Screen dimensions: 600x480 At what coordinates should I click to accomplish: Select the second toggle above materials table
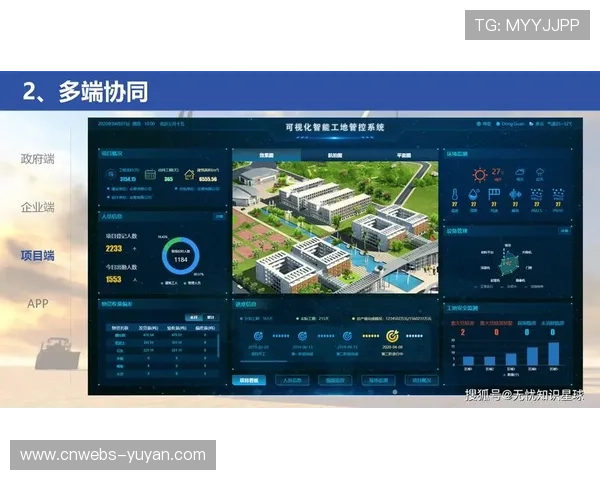[210, 317]
